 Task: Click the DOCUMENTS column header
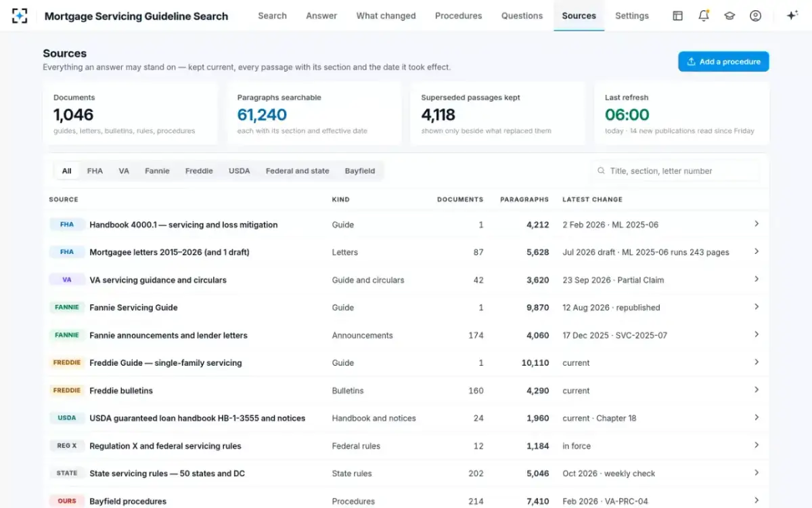[460, 199]
